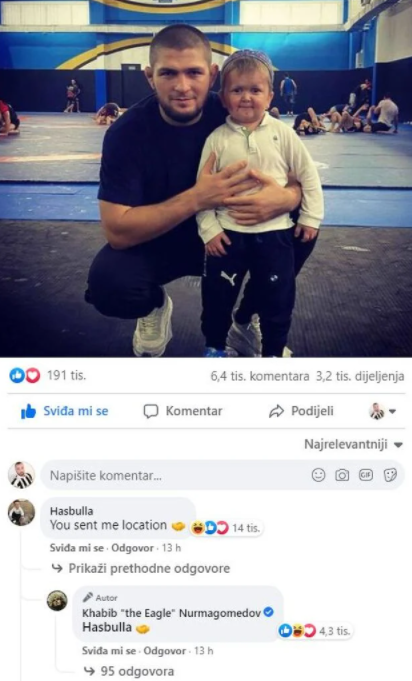Click the thumbs-up Sviđa mi se icon

(x=29, y=411)
